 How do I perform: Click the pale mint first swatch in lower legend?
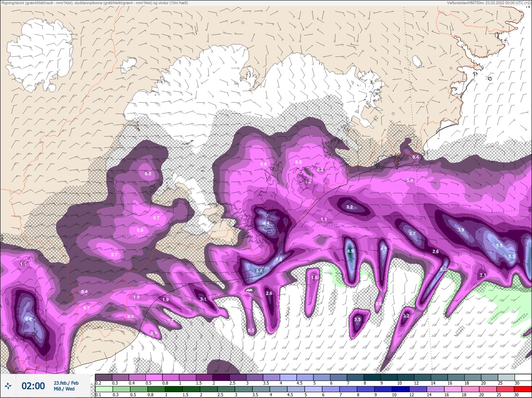tap(103, 389)
